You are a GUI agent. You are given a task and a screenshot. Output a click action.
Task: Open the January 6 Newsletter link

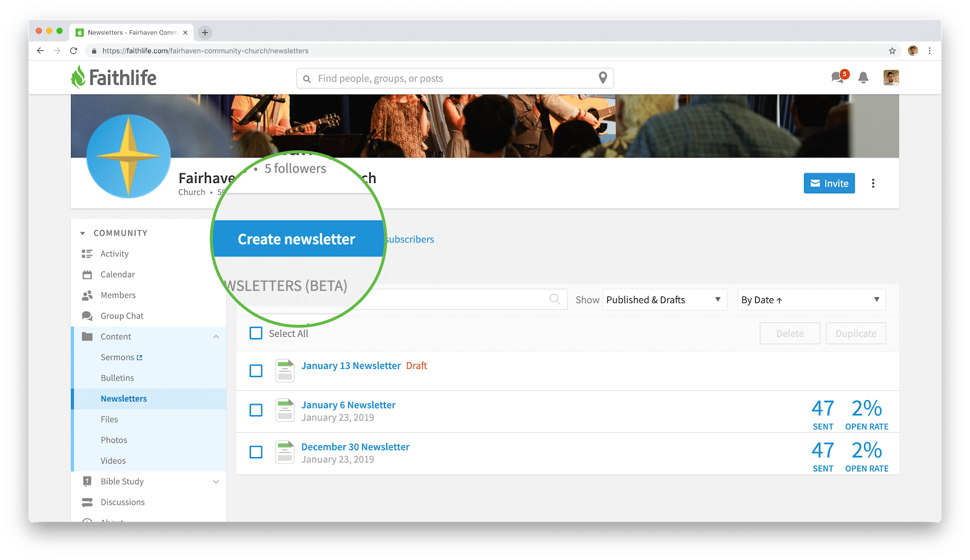coord(348,405)
